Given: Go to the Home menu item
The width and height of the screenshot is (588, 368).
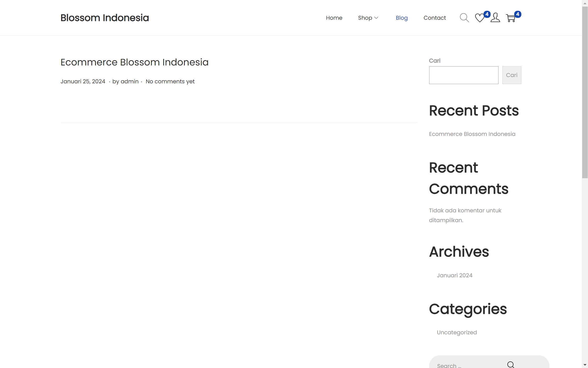Looking at the screenshot, I should tap(334, 18).
